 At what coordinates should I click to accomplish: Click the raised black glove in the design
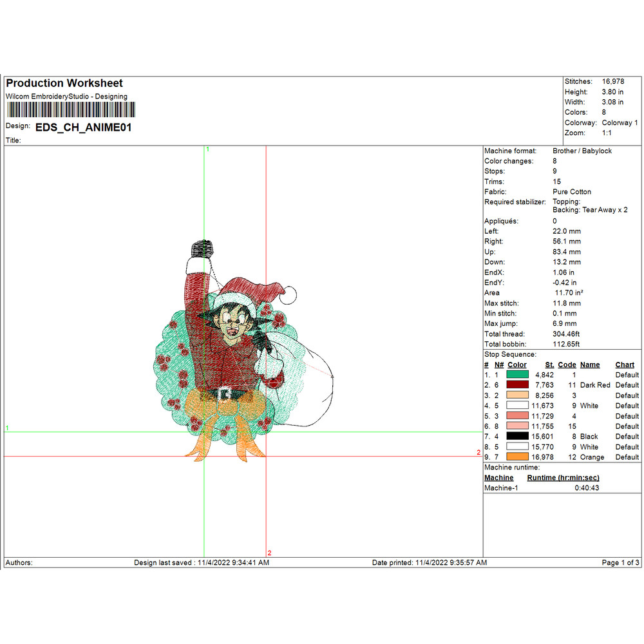coord(202,248)
